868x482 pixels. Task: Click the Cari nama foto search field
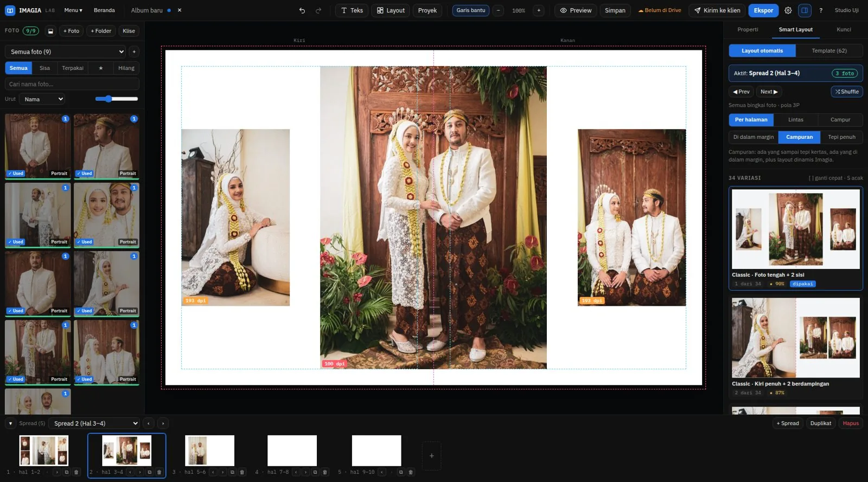click(72, 84)
